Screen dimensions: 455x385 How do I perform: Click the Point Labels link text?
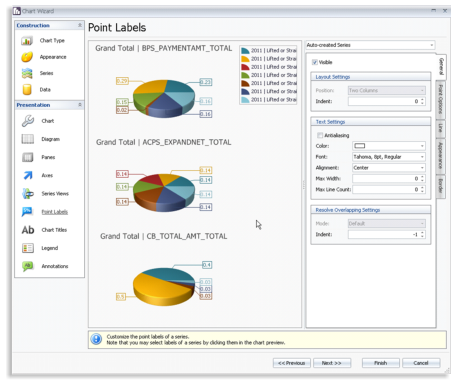pos(55,212)
